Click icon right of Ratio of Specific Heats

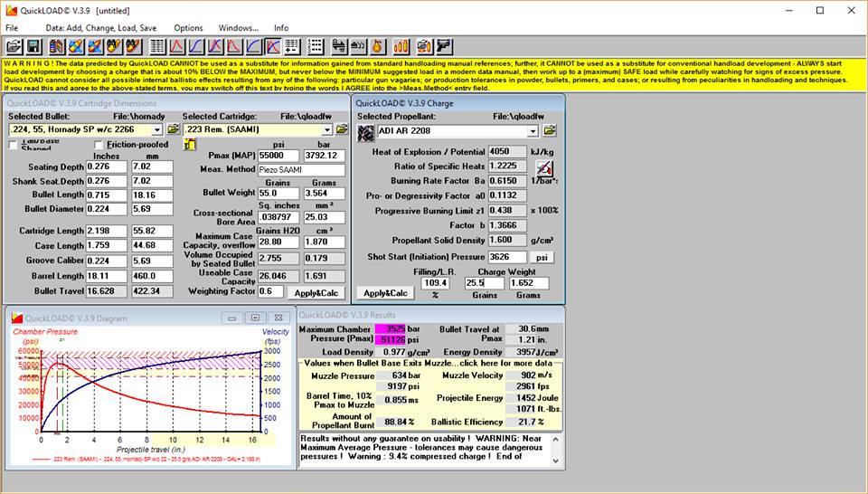coord(544,167)
